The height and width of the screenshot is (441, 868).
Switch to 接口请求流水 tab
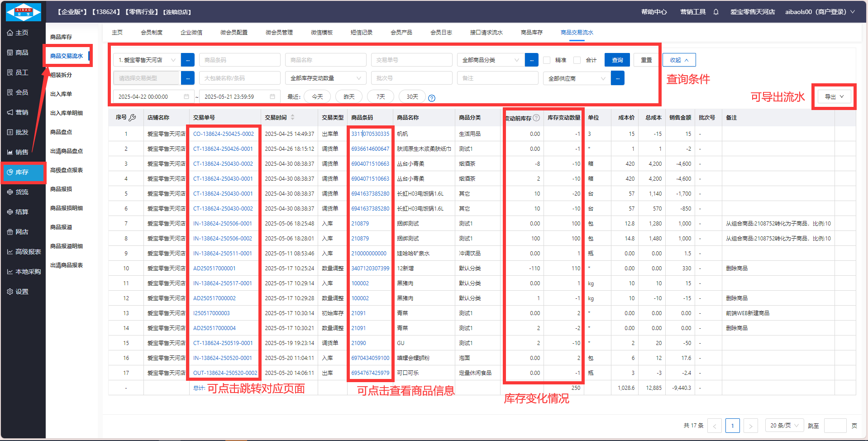pyautogui.click(x=486, y=33)
